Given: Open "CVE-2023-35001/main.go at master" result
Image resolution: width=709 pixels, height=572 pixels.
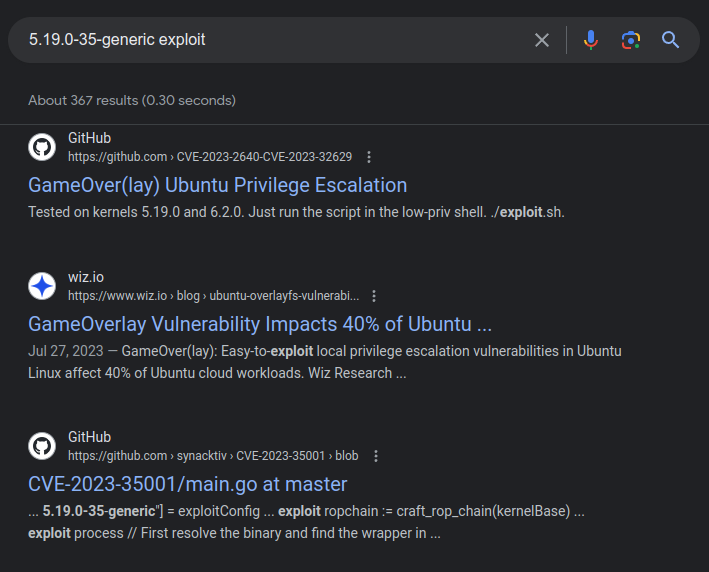Looking at the screenshot, I should point(187,484).
